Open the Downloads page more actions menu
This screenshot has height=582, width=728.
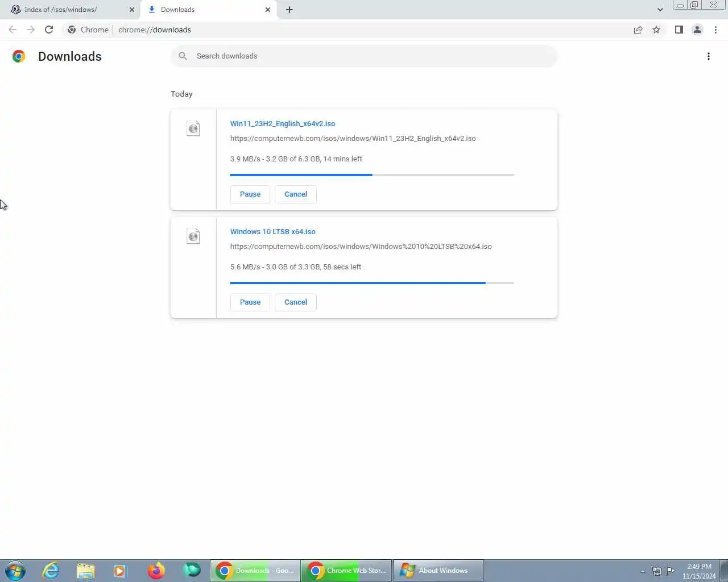pos(708,56)
